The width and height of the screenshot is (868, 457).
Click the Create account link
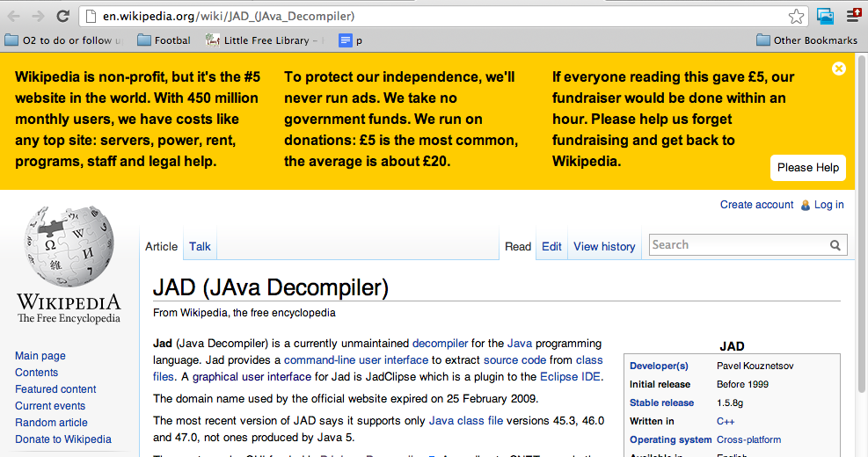pos(756,205)
